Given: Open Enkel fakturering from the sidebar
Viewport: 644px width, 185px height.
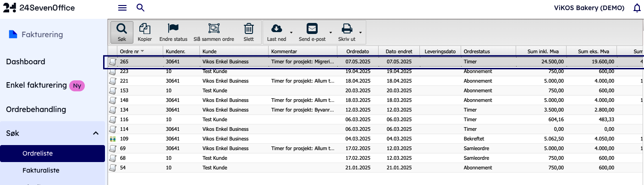Looking at the screenshot, I should point(36,85).
